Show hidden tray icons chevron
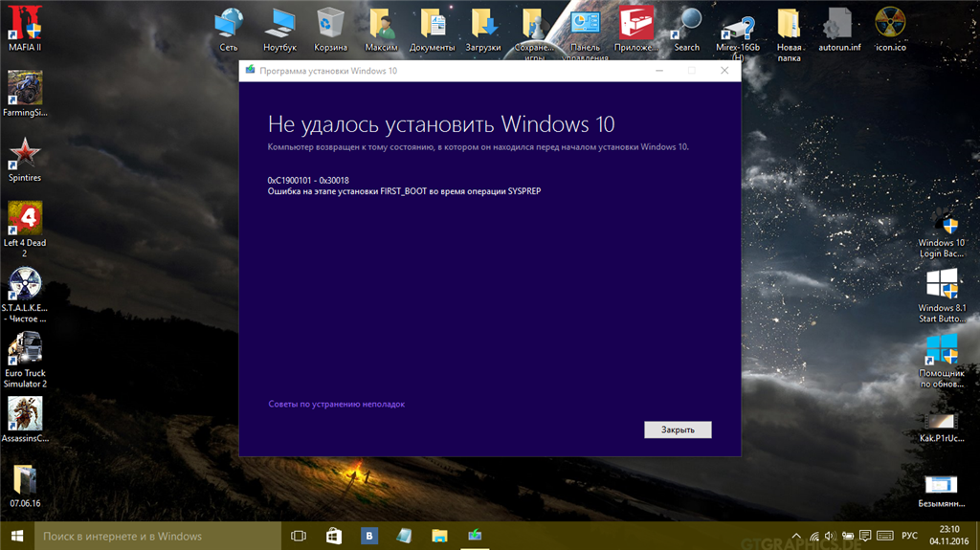Viewport: 980px width, 550px height. coord(796,536)
